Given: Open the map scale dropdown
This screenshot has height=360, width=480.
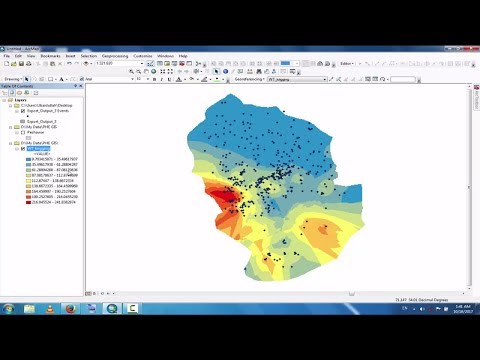Looking at the screenshot, I should (x=142, y=63).
